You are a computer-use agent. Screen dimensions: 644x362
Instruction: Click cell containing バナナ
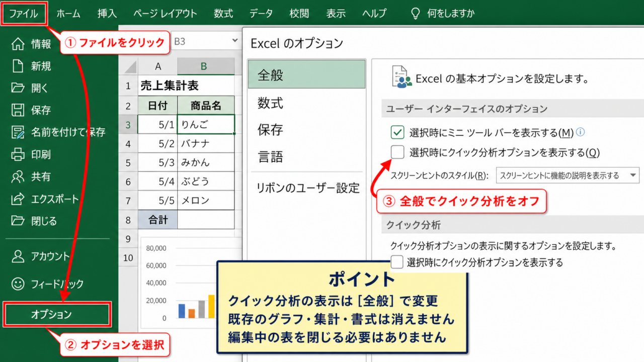206,144
